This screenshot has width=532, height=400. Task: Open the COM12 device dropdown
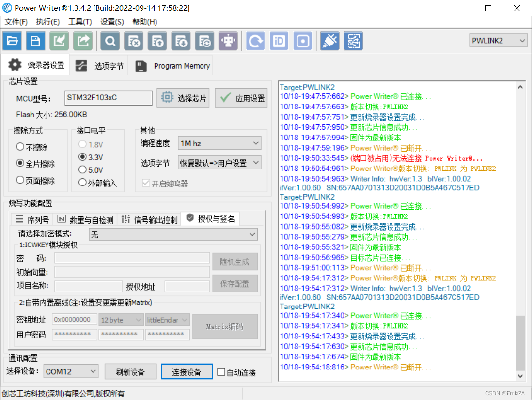coord(71,371)
